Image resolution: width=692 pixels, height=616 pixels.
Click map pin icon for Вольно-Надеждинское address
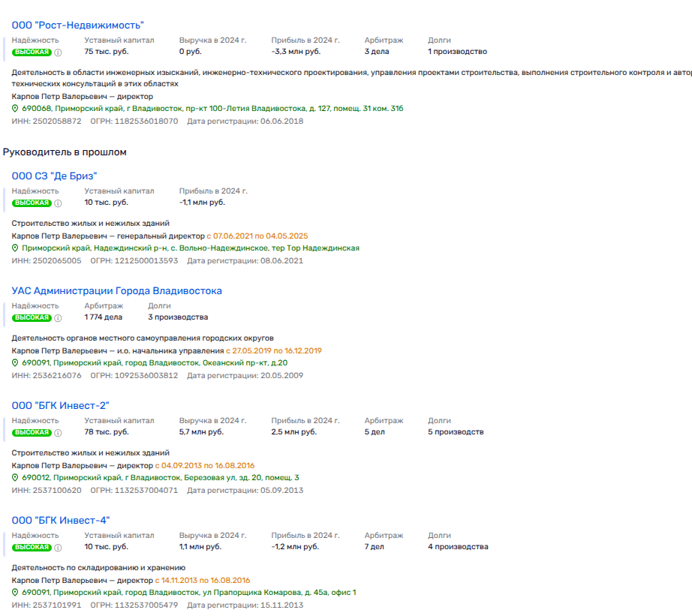[15, 248]
